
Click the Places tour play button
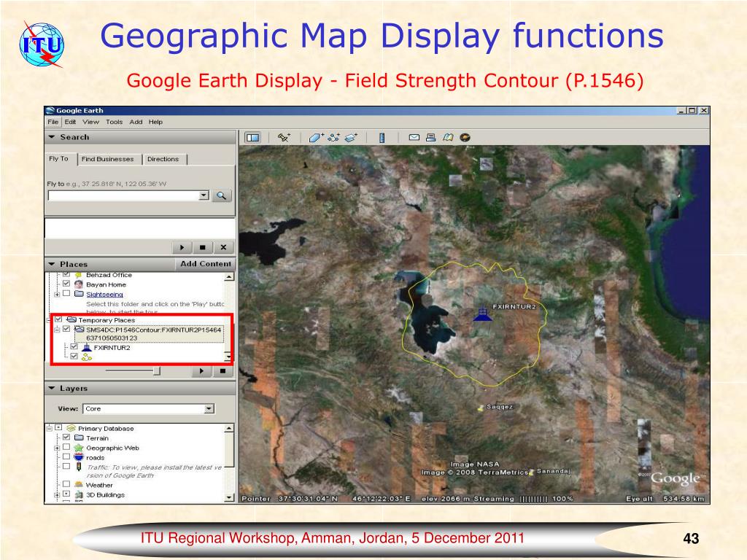pos(201,371)
